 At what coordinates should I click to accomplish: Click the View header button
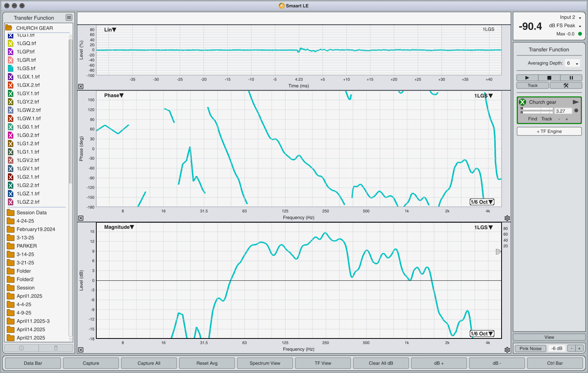coord(549,337)
